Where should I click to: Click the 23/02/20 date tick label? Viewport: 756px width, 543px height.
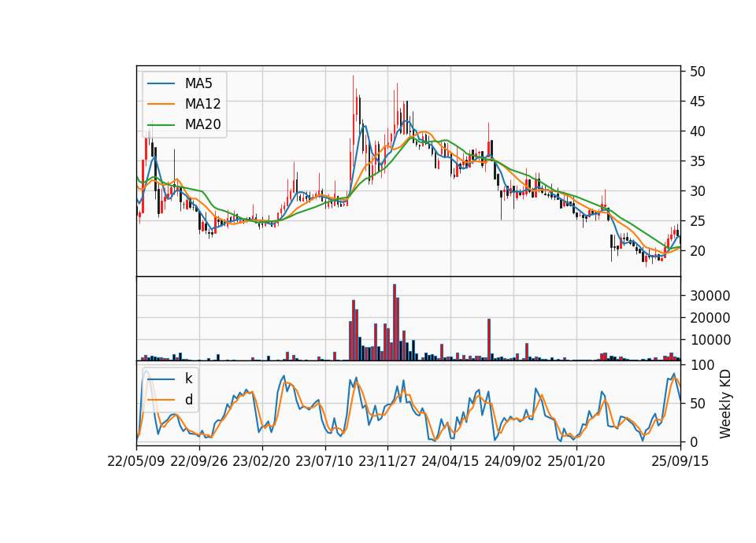(261, 461)
